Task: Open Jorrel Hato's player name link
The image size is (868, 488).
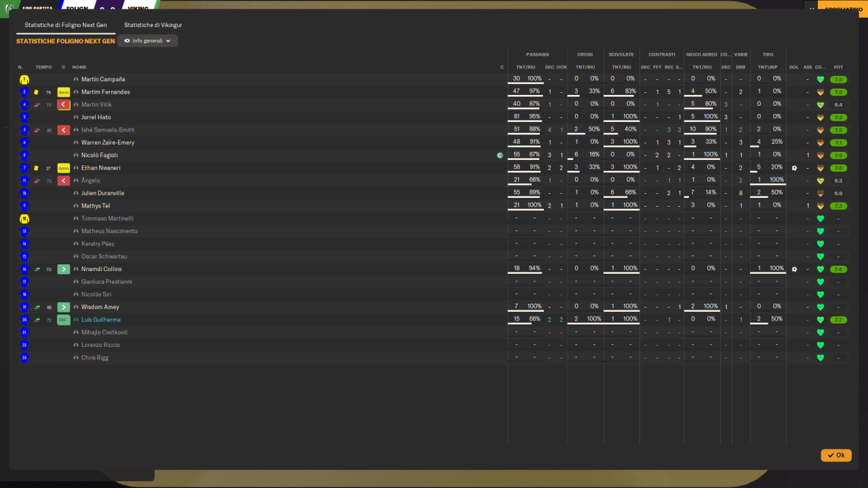Action: coord(96,117)
